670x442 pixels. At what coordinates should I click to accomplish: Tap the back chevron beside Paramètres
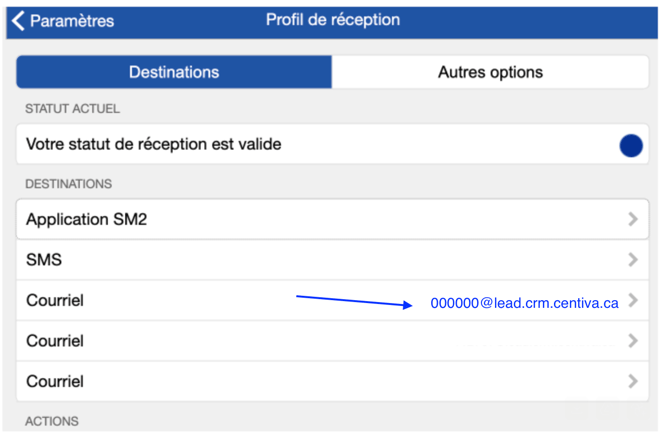(18, 20)
